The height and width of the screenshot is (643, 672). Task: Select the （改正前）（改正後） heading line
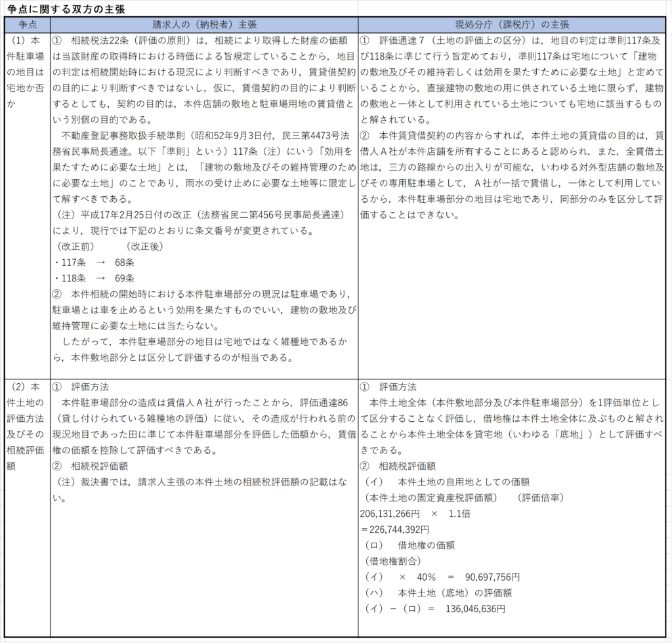pyautogui.click(x=109, y=246)
